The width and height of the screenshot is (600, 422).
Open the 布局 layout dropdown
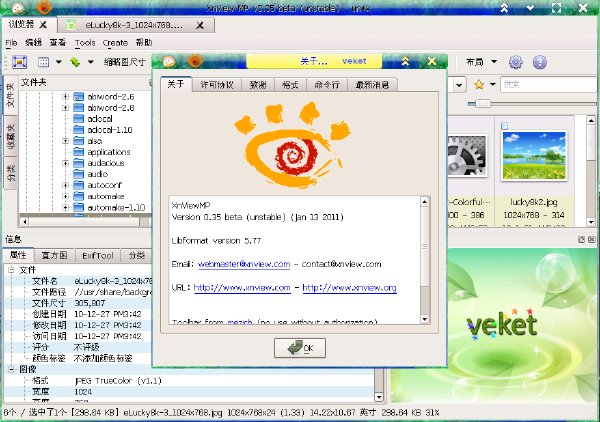pos(481,62)
